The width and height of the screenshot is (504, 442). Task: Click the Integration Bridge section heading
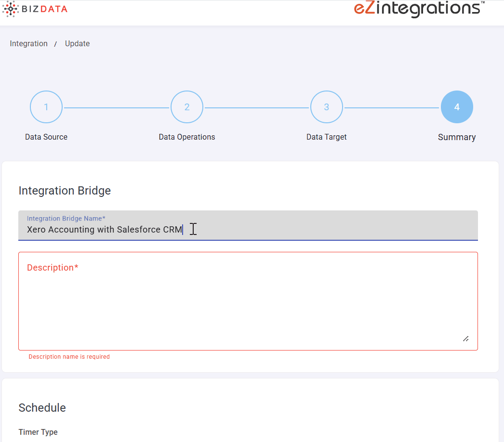click(65, 191)
